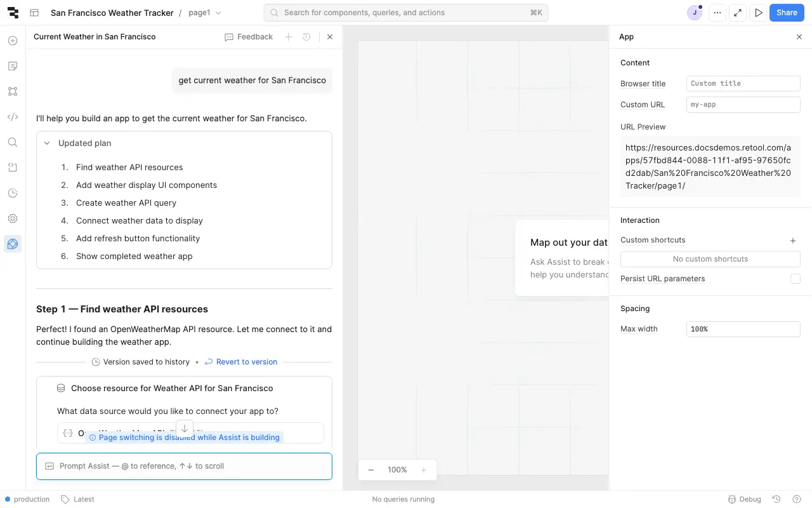Open the Add component plus icon in left sidebar

click(13, 41)
